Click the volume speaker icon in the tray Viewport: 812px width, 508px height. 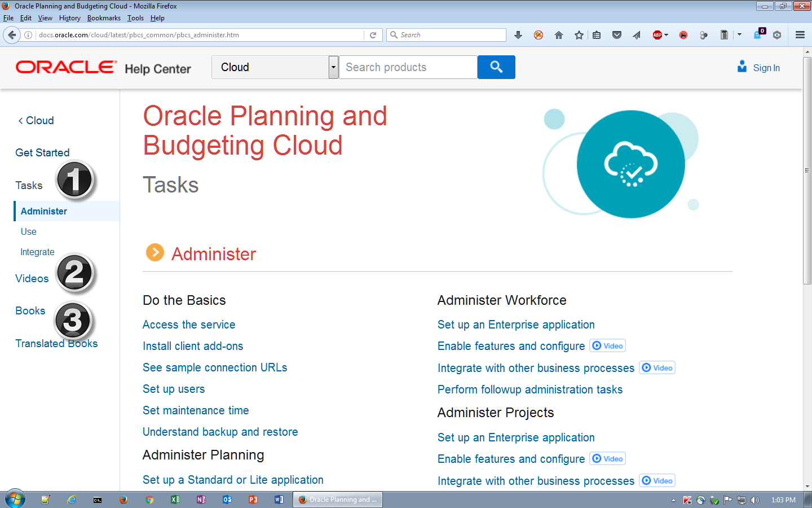coord(755,500)
